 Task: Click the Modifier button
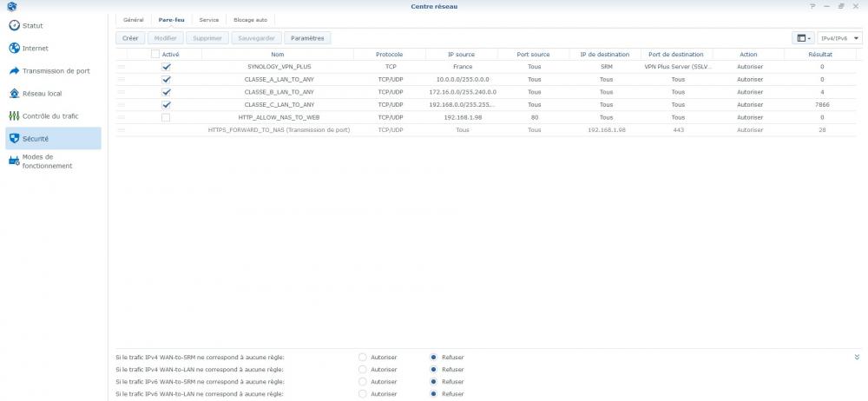166,38
